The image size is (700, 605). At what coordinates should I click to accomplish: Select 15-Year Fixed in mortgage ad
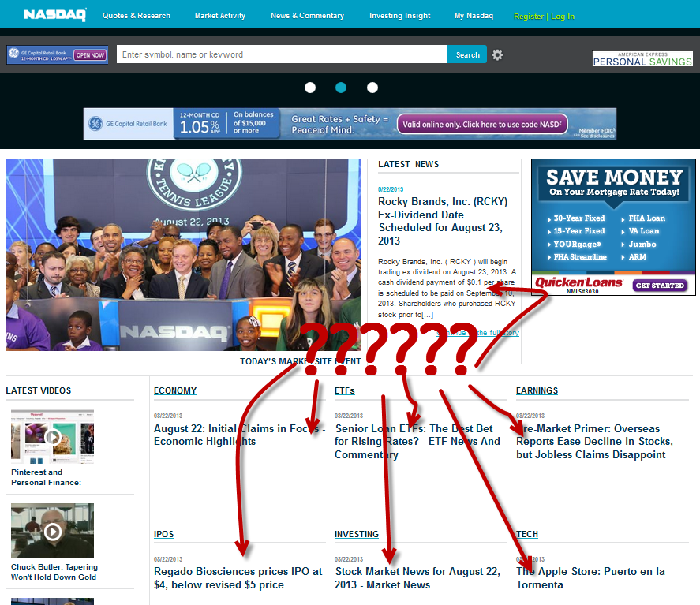point(579,231)
